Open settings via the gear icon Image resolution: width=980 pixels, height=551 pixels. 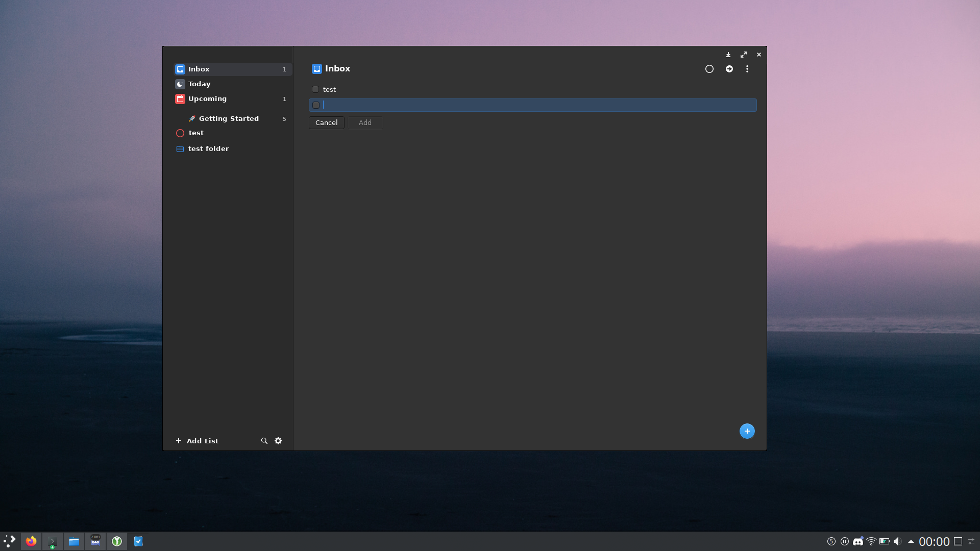(x=278, y=440)
